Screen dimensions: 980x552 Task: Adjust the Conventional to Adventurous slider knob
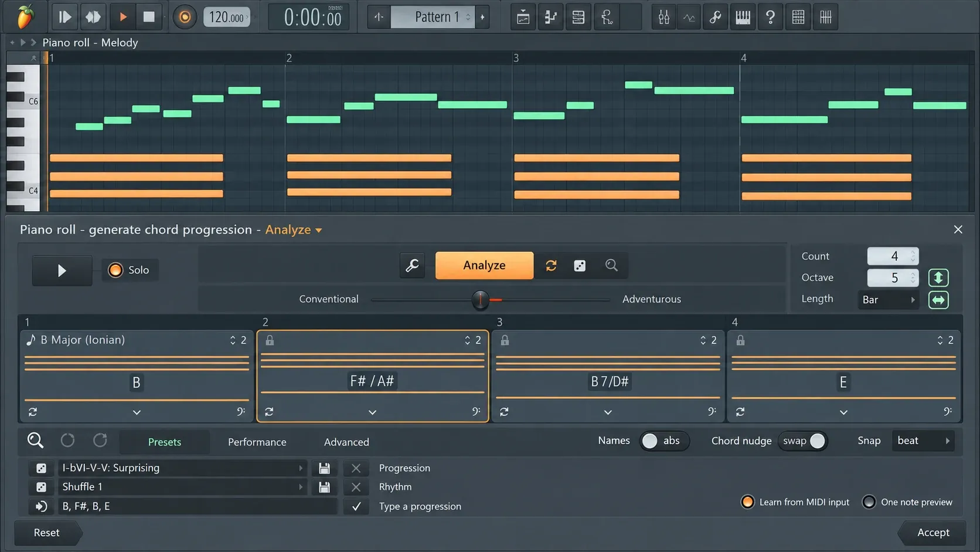[480, 300]
